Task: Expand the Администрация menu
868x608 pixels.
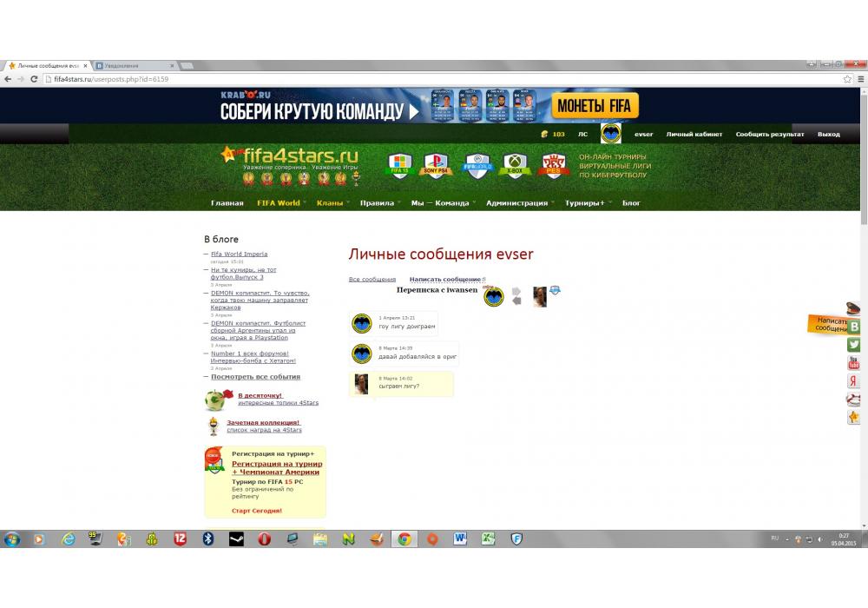Action: point(520,203)
